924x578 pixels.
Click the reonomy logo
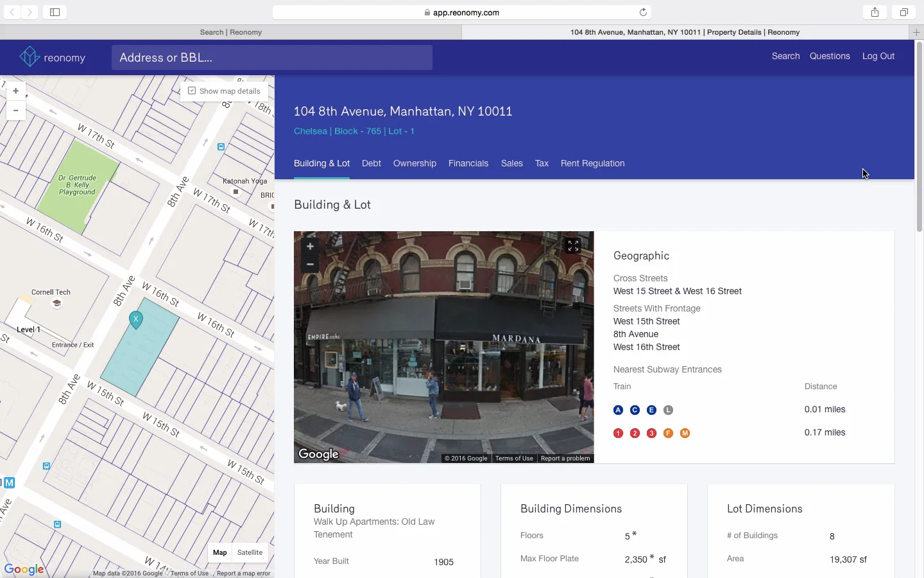[x=53, y=57]
